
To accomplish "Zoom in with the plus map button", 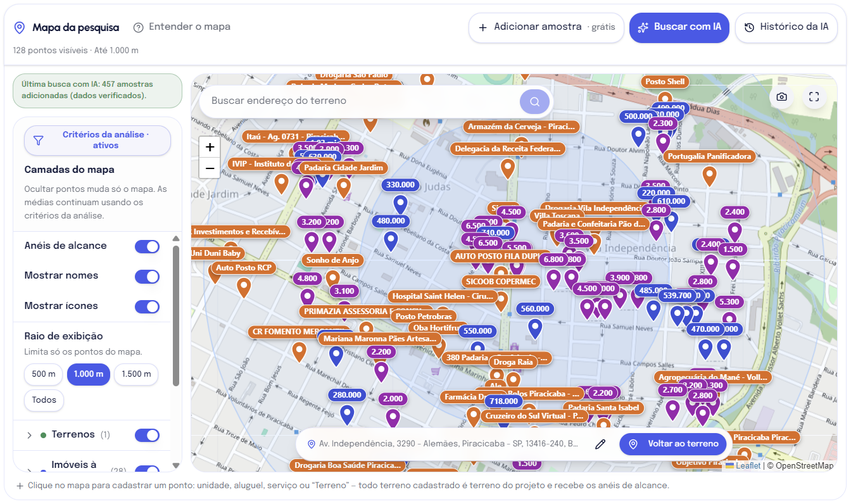I will pyautogui.click(x=210, y=148).
